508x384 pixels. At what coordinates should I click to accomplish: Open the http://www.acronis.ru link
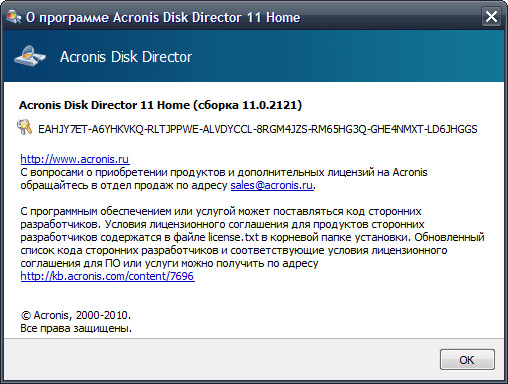coord(75,159)
